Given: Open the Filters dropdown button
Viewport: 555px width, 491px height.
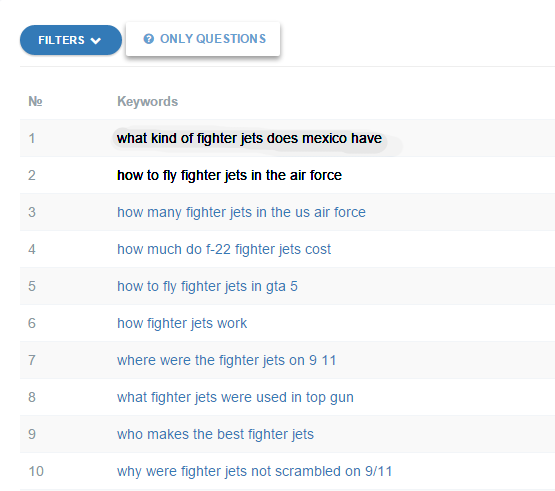Looking at the screenshot, I should 71,40.
